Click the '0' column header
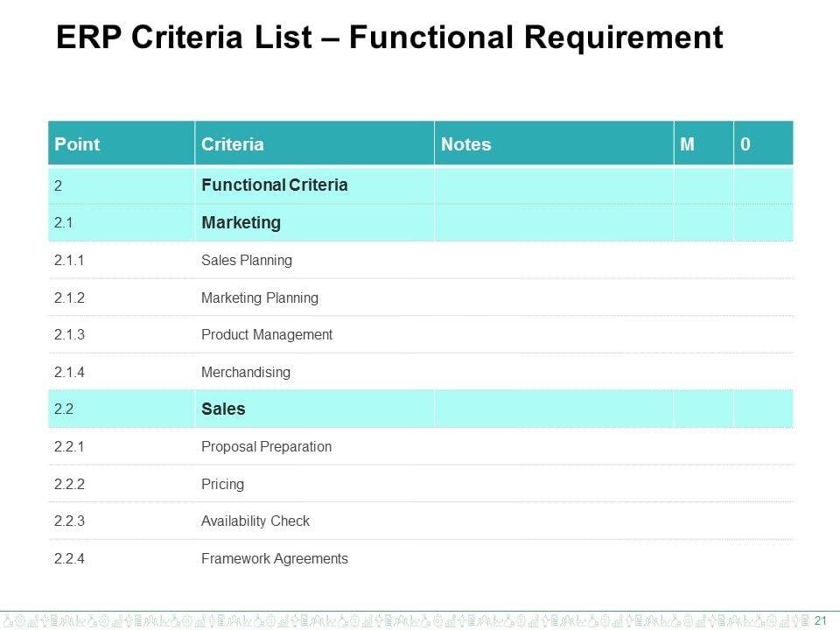840x630 pixels. 745,144
